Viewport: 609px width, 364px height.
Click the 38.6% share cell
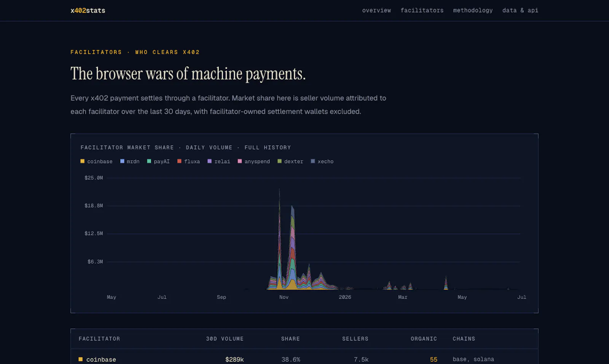tap(291, 359)
